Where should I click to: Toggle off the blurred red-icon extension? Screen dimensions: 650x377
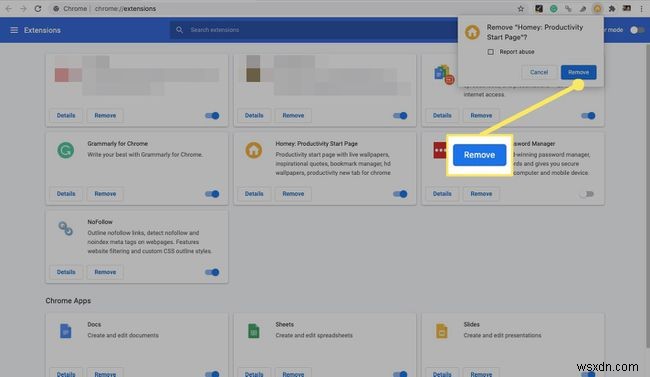tap(212, 115)
